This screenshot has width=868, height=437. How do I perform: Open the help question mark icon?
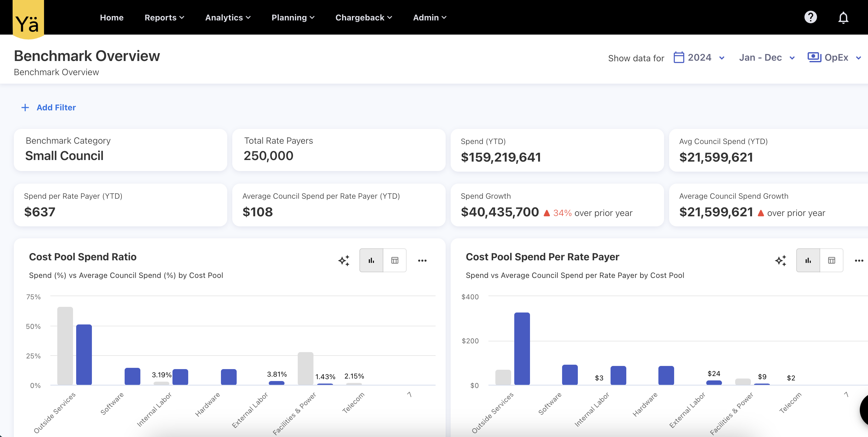coord(810,17)
